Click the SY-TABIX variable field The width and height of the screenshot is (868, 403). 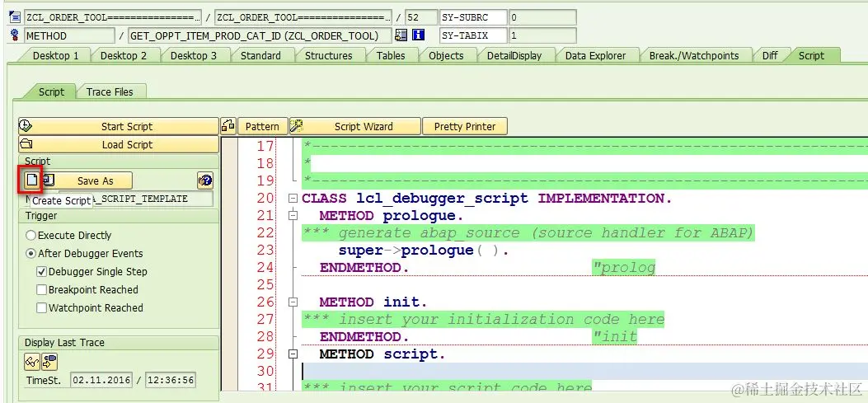pos(473,36)
